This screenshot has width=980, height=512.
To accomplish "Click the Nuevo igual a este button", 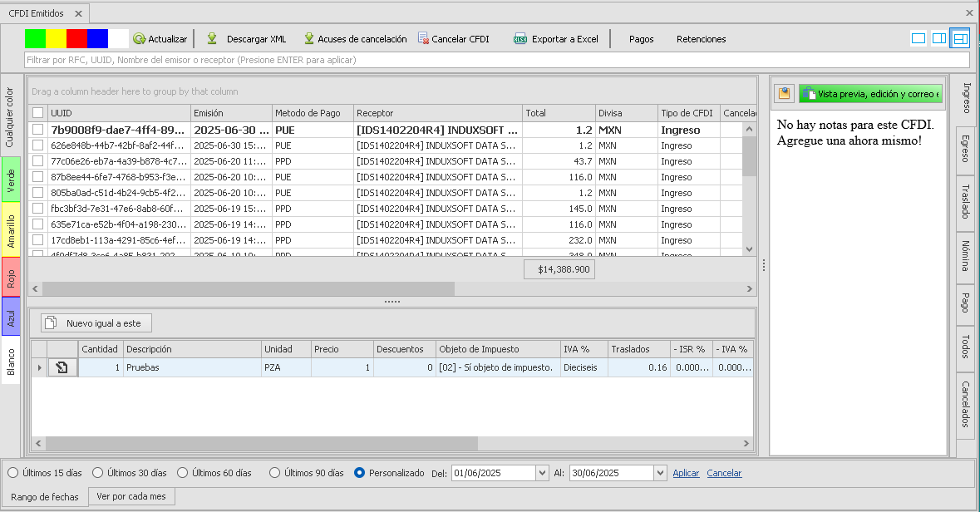I will click(96, 322).
